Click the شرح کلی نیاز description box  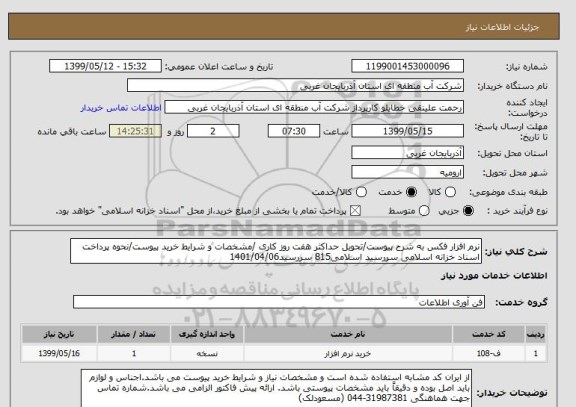[276, 252]
